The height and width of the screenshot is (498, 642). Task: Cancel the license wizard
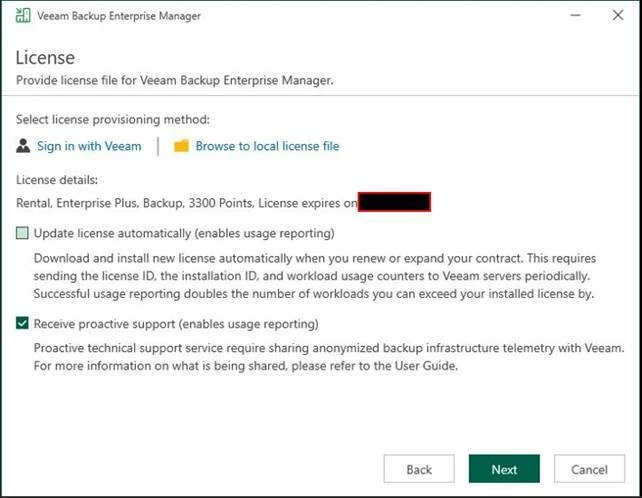[589, 469]
